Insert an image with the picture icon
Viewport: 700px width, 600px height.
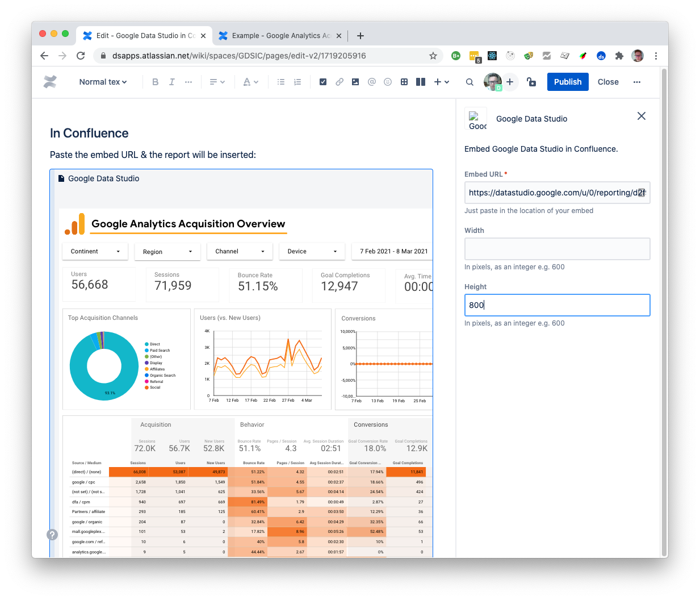click(x=355, y=82)
